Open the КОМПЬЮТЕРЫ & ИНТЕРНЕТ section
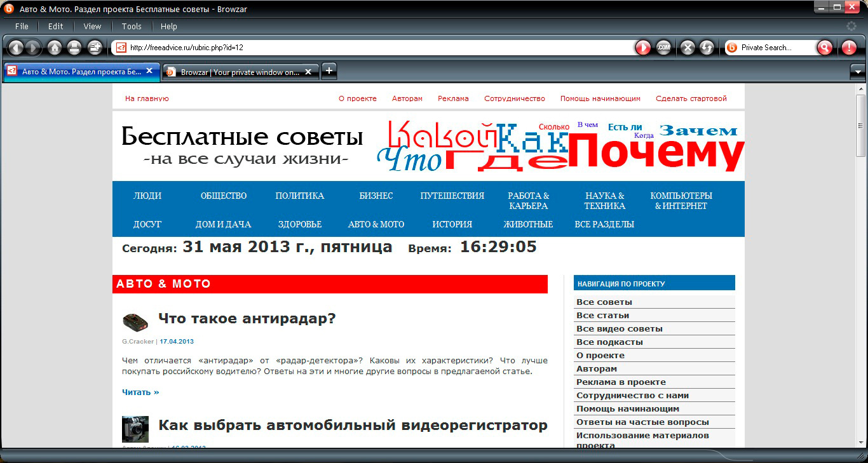The height and width of the screenshot is (463, 868). (681, 201)
